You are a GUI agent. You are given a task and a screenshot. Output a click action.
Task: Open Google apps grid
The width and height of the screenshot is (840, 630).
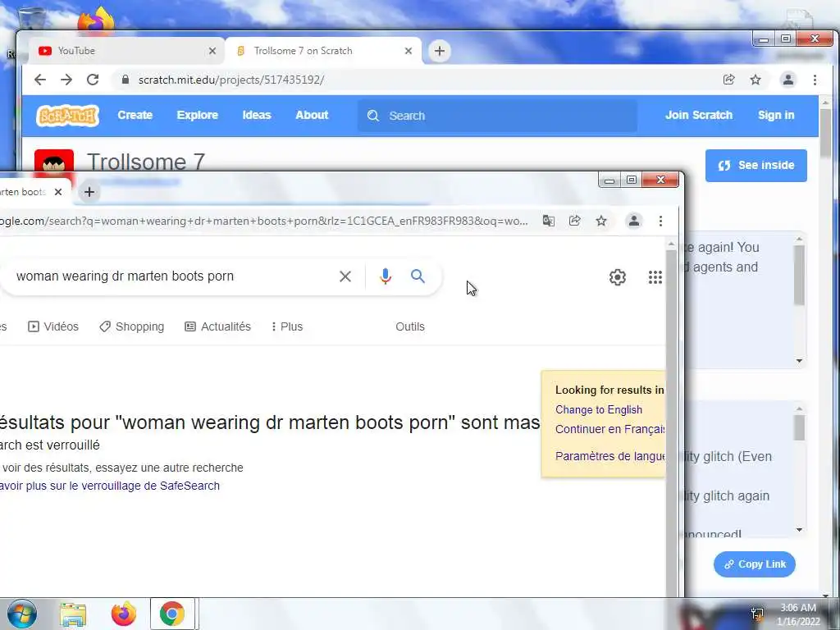click(655, 277)
